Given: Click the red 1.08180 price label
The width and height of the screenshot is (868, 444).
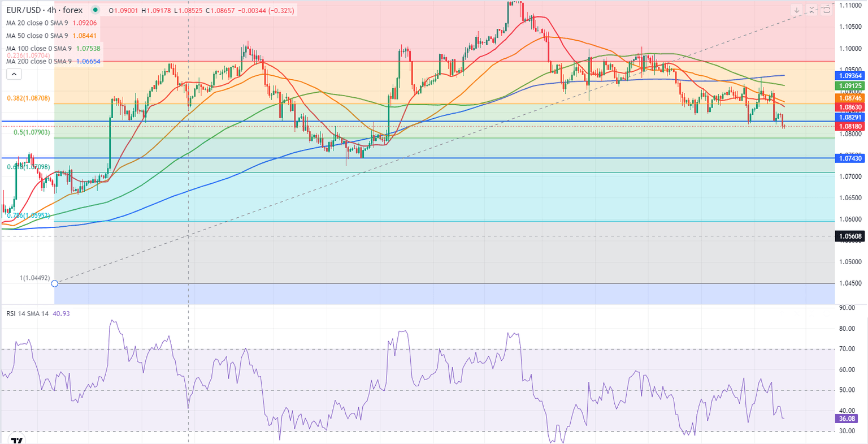Looking at the screenshot, I should pos(849,126).
